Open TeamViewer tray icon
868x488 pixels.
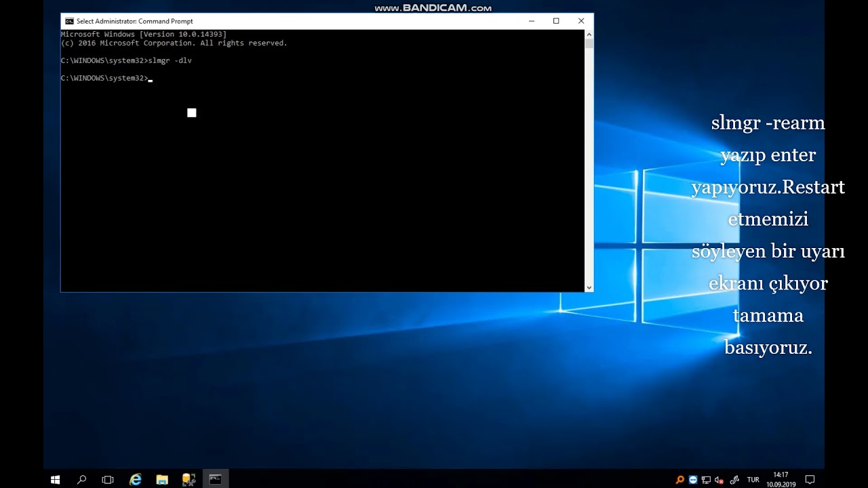pyautogui.click(x=693, y=480)
